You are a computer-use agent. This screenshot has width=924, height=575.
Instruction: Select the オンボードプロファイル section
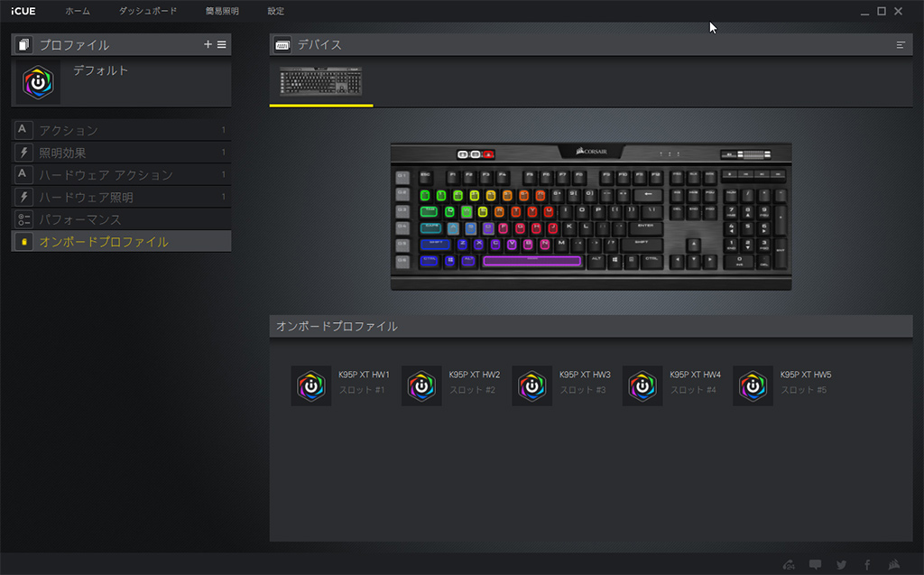click(121, 242)
